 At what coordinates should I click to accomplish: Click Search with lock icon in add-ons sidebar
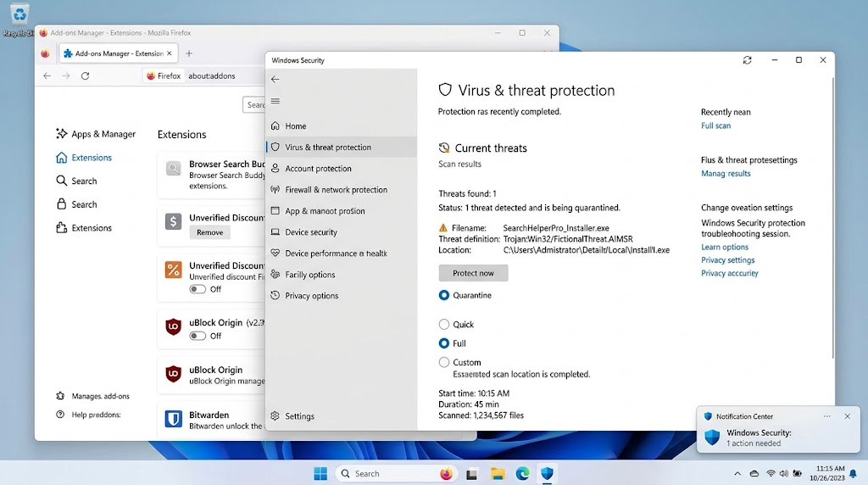click(x=77, y=204)
